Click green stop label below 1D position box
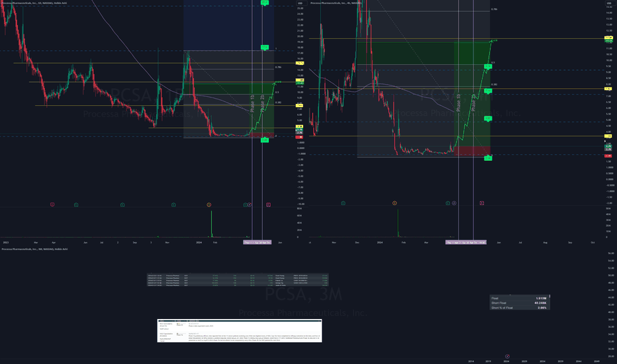 click(x=265, y=140)
